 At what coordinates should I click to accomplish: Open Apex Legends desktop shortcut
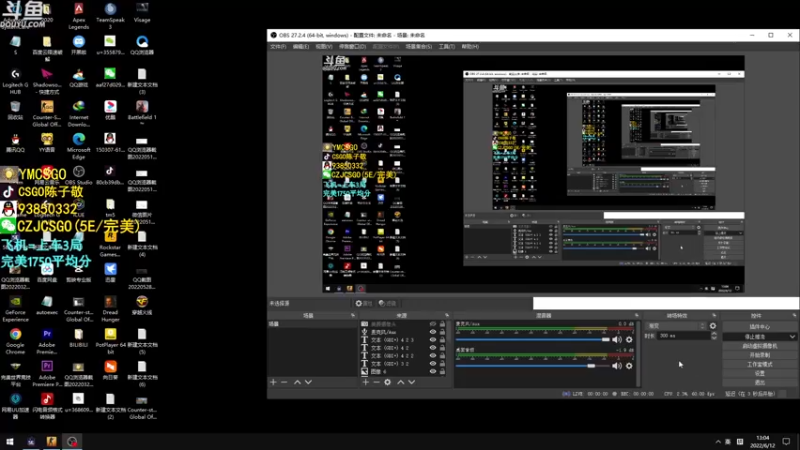pos(79,16)
